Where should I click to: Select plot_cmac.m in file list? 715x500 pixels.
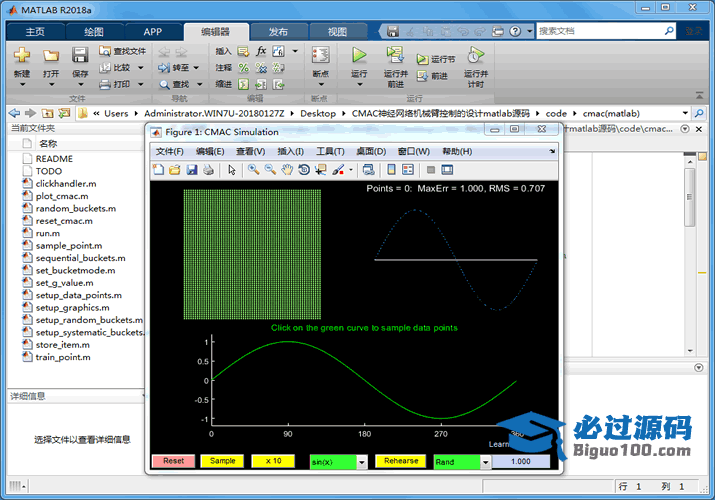coord(62,196)
